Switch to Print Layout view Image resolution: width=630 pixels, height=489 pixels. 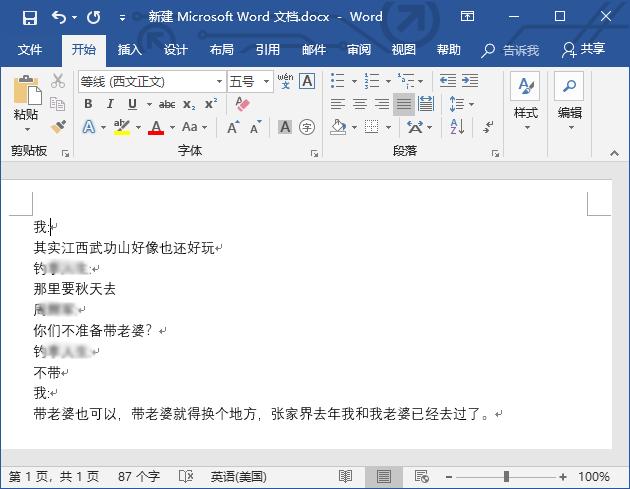coord(383,477)
